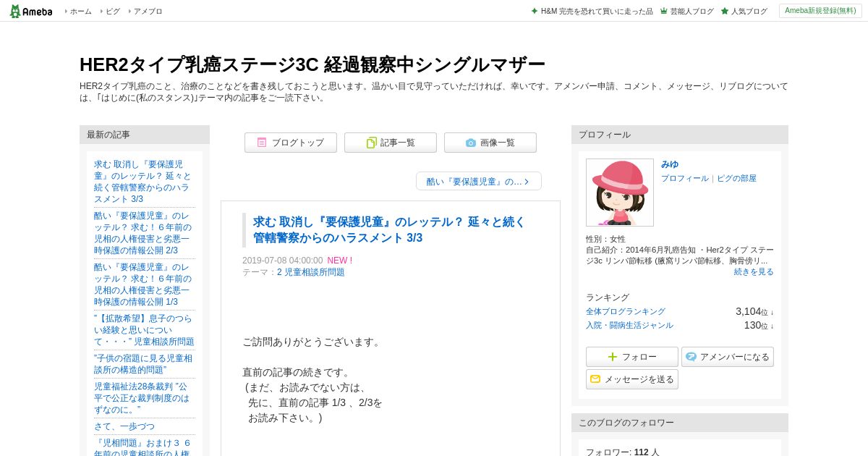Viewport: 868px width, 456px height.
Task: Open the プロフィール link under みゆ
Action: tap(685, 178)
